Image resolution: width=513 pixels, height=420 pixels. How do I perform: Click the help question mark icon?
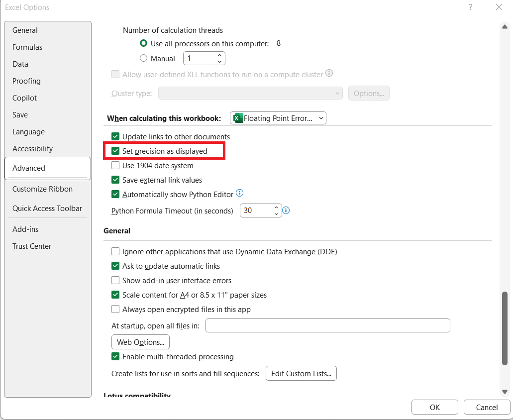[470, 7]
